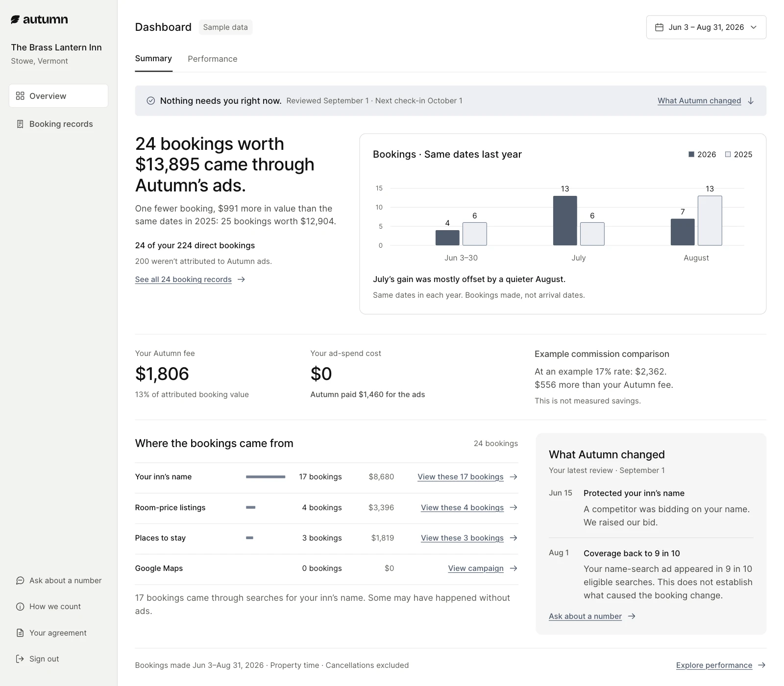Click the Ask about a number chat icon
This screenshot has height=686, width=784.
(20, 580)
